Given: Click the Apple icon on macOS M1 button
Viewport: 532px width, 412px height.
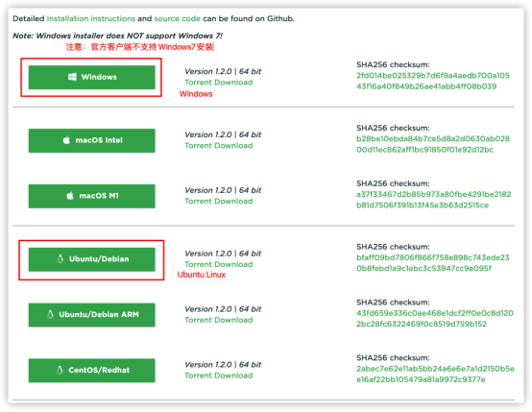Looking at the screenshot, I should 70,196.
